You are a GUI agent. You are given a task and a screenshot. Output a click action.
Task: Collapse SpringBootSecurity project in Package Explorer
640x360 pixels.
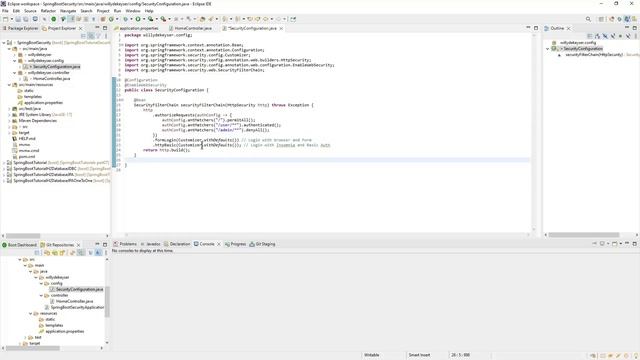(4, 42)
